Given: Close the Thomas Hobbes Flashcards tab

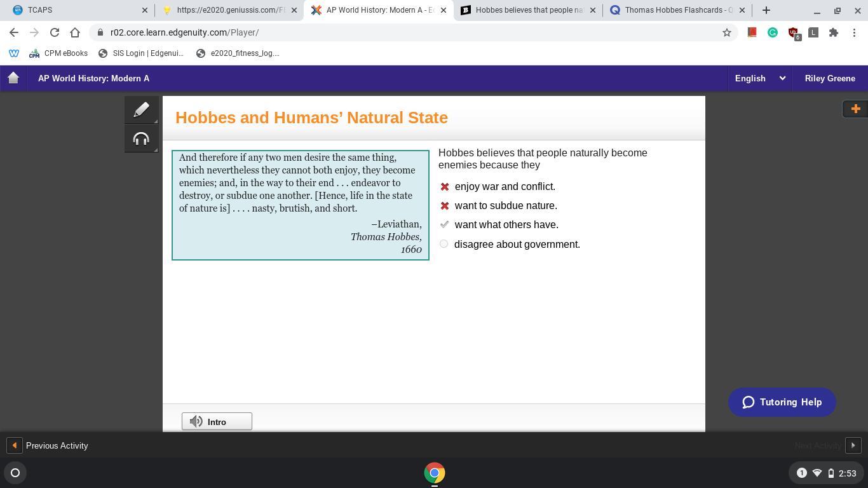Looking at the screenshot, I should (x=742, y=10).
